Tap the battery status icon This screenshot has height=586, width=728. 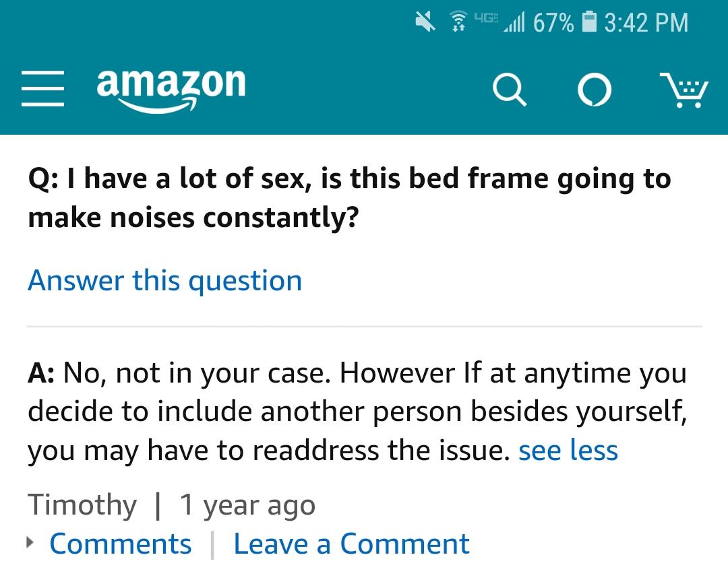(588, 23)
